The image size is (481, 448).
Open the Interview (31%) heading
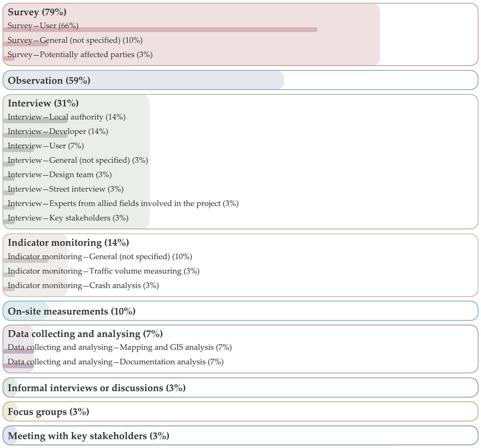click(43, 103)
